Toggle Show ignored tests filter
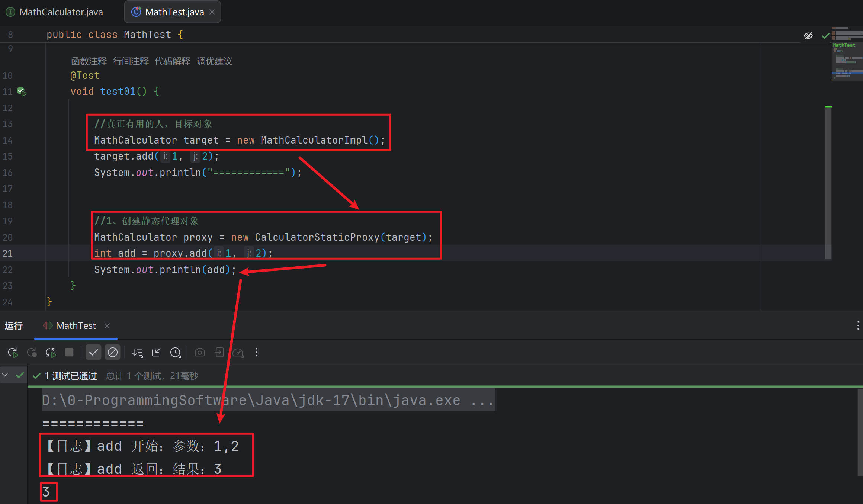The height and width of the screenshot is (504, 863). (x=112, y=352)
